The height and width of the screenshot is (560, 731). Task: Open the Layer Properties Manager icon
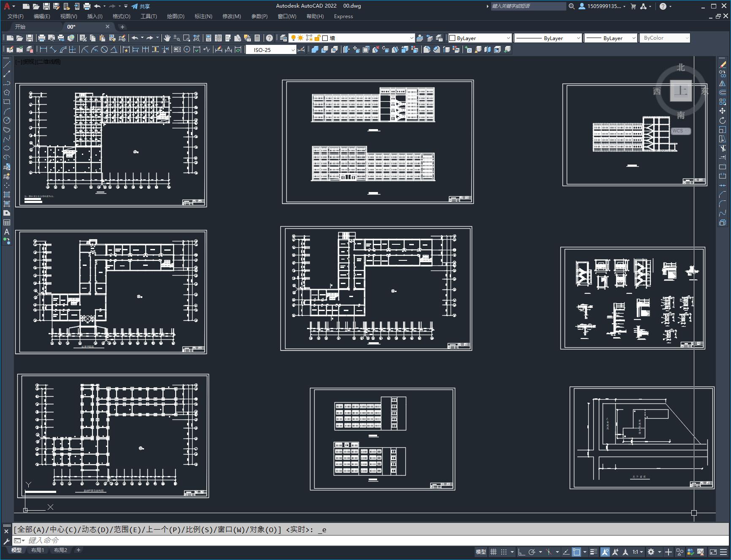click(x=283, y=38)
